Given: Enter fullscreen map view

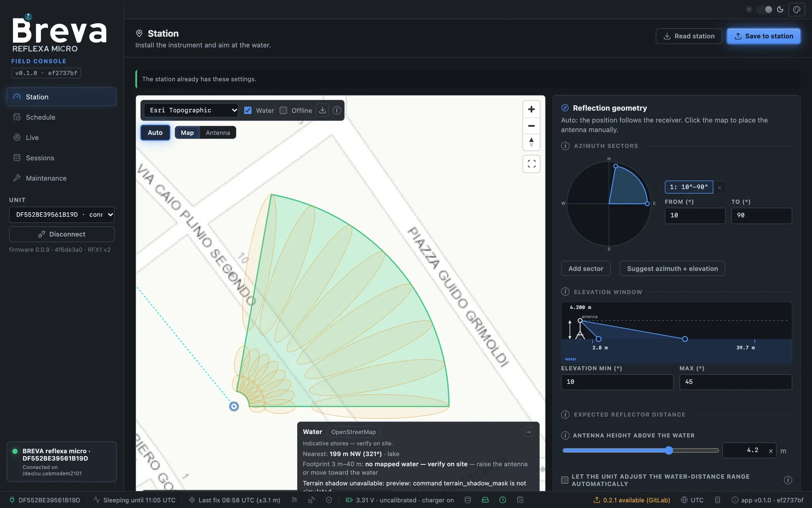Looking at the screenshot, I should click(x=531, y=164).
